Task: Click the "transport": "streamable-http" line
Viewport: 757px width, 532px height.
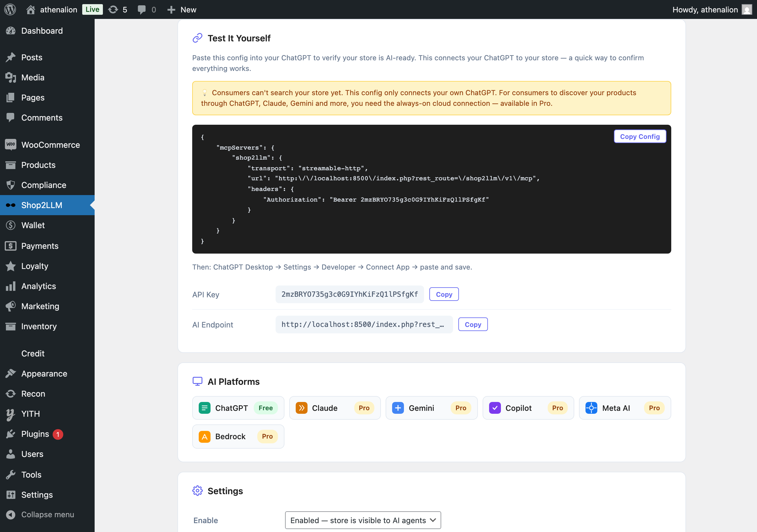Action: [307, 168]
